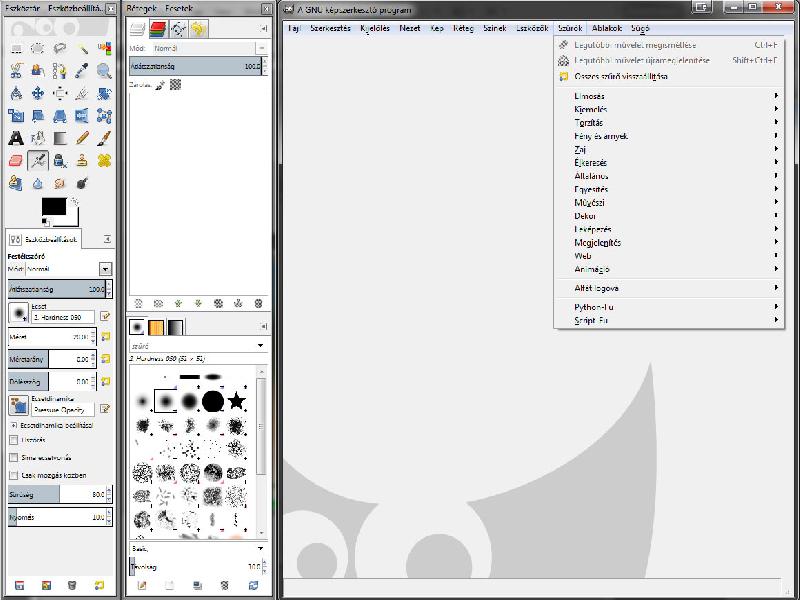Expand the Fény és árnyék submenu
This screenshot has width=800, height=600.
click(x=669, y=136)
